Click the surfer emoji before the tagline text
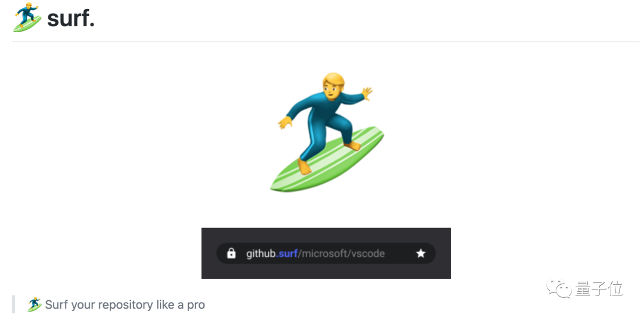This screenshot has height=317, width=644. (x=35, y=304)
